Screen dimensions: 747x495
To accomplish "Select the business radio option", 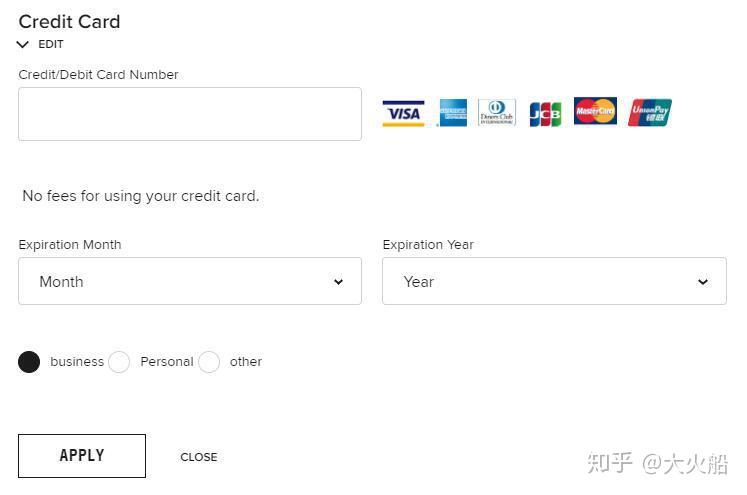I will (x=29, y=362).
